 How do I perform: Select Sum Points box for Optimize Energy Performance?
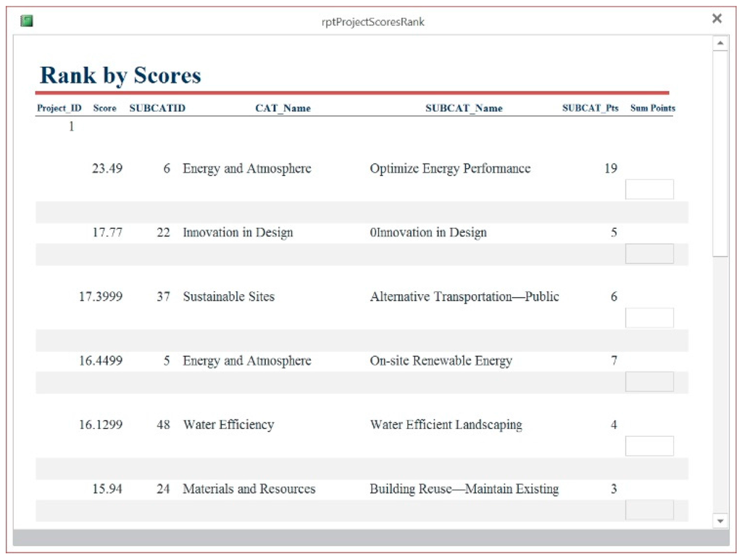point(649,189)
